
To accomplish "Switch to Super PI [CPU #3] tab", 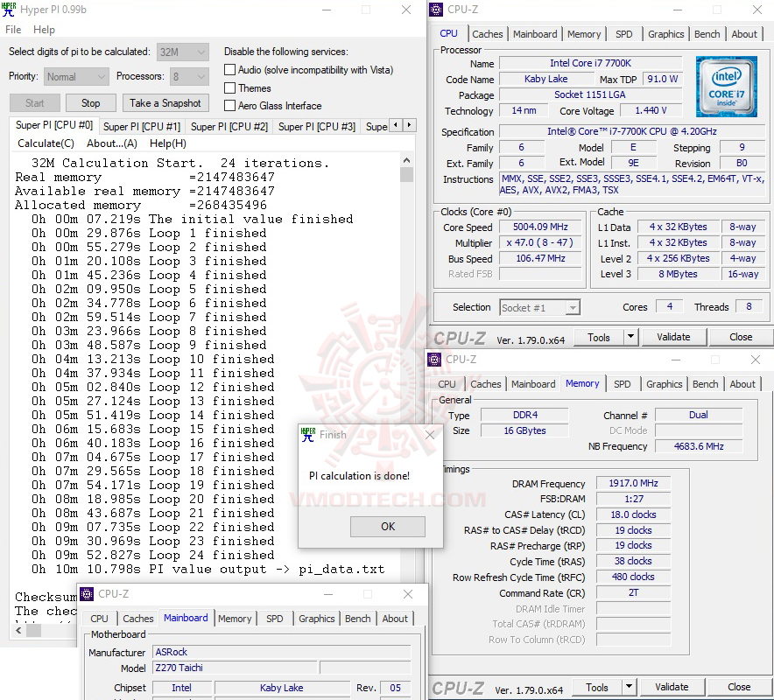I will pyautogui.click(x=316, y=127).
